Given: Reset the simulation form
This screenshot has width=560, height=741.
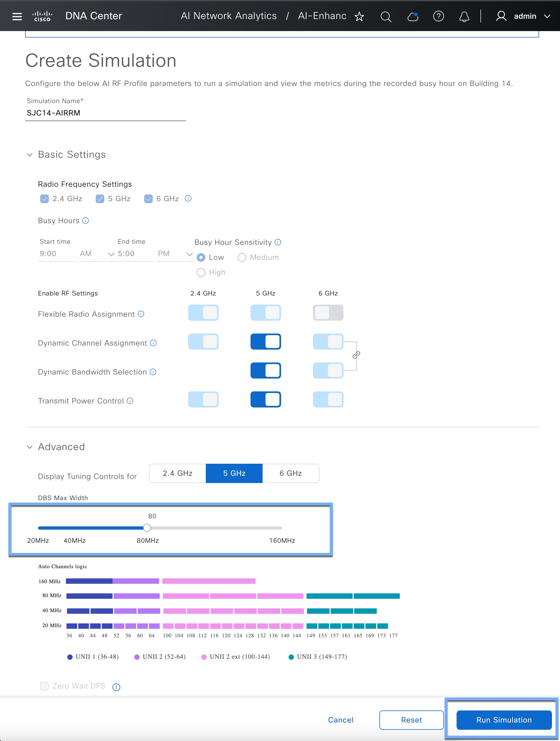Looking at the screenshot, I should click(411, 720).
